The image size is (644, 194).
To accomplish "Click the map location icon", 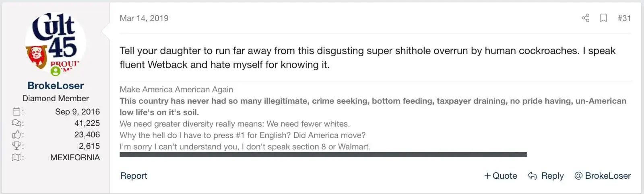I will [17, 157].
